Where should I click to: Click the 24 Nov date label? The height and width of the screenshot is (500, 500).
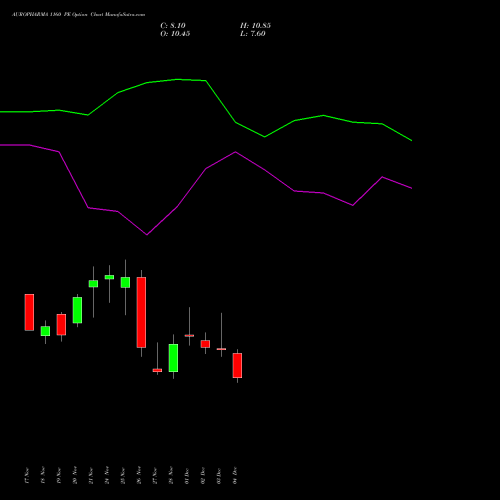(x=107, y=475)
